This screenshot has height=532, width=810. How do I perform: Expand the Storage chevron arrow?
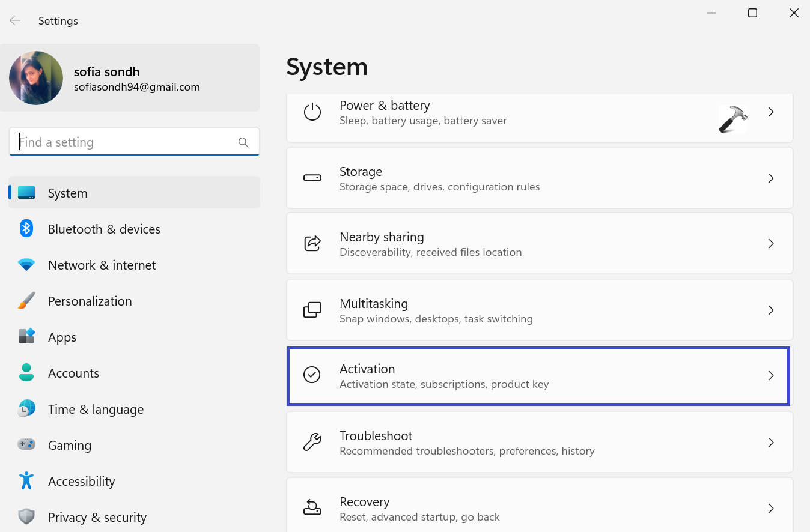pos(771,178)
